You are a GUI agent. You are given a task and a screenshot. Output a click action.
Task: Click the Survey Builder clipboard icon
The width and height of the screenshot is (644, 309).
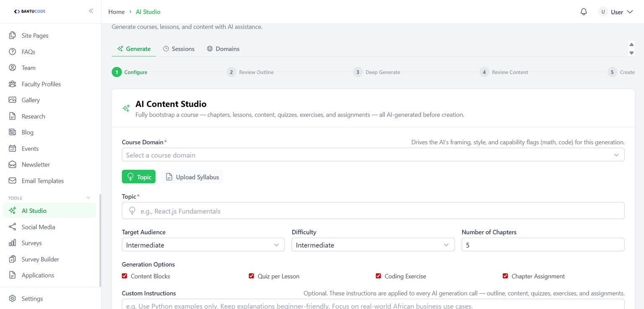coord(13,259)
